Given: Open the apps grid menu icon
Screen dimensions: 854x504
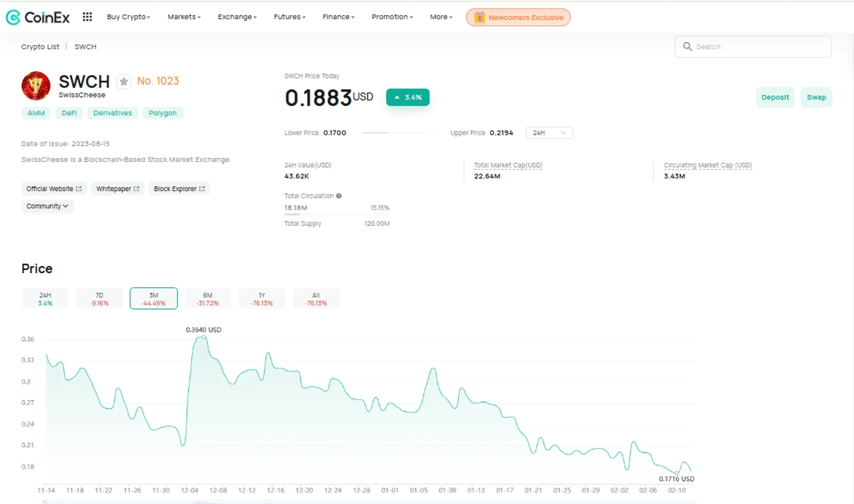Looking at the screenshot, I should (x=88, y=17).
